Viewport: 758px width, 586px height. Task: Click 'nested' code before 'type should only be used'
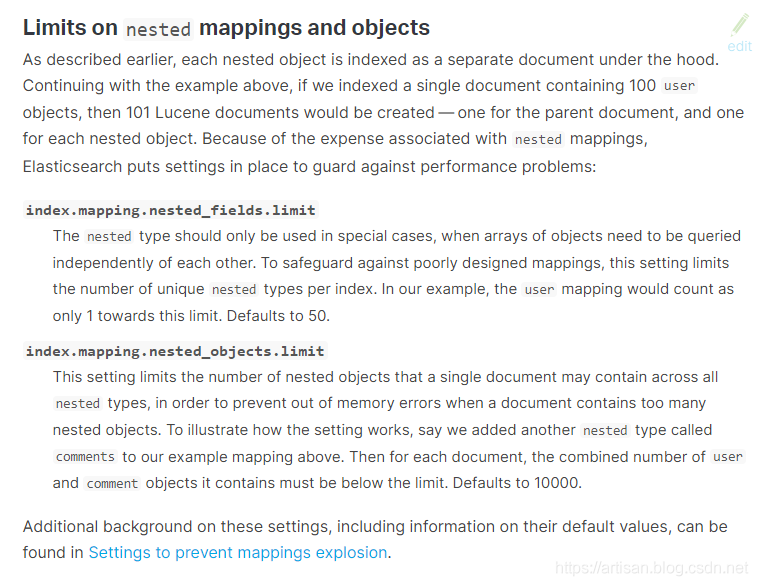pos(109,237)
